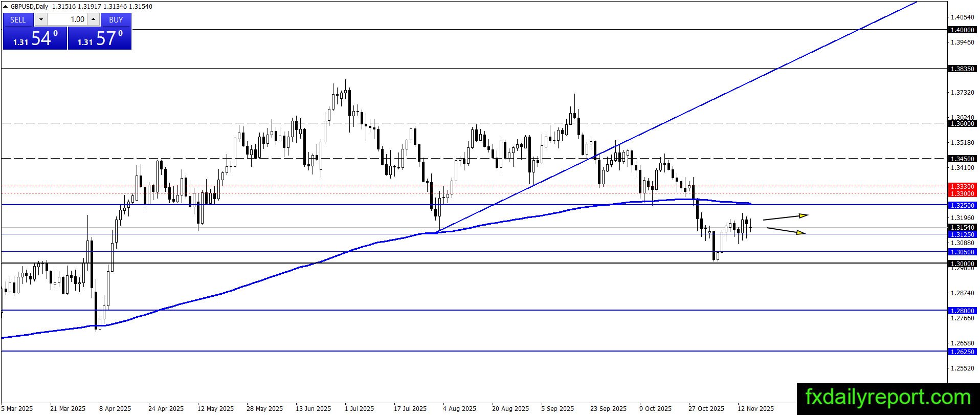Select the 1.34500 dashed line label
The width and height of the screenshot is (980, 415).
pos(962,159)
